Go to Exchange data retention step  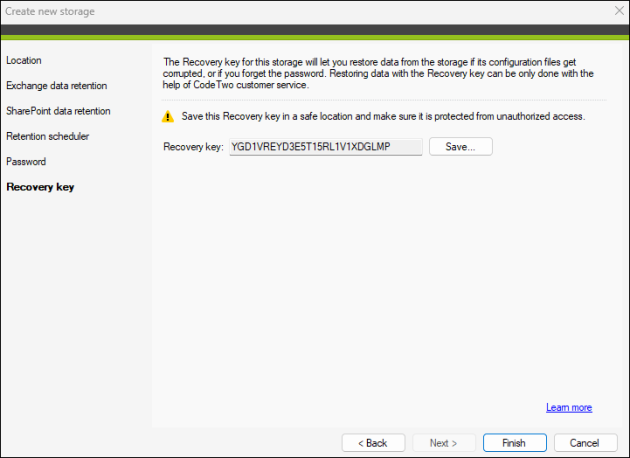(57, 86)
